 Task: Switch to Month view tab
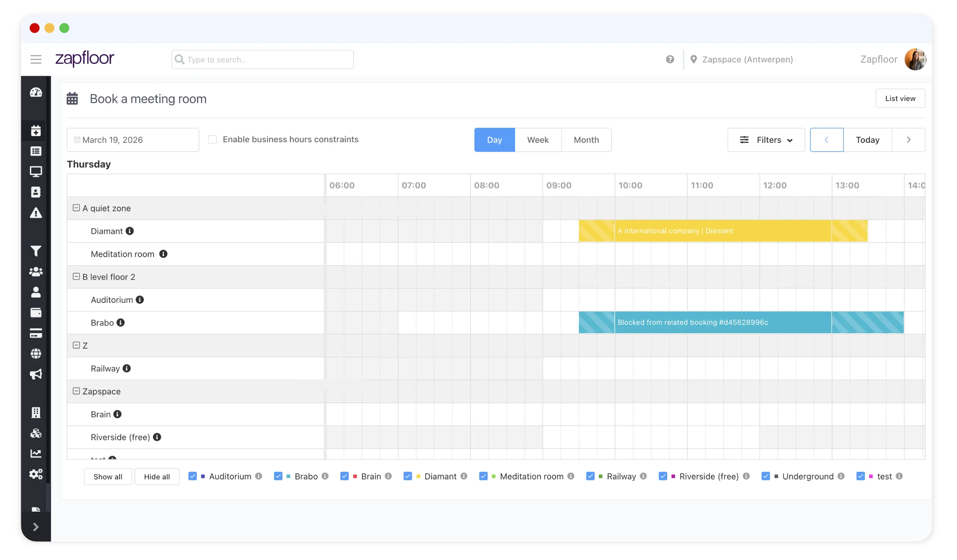coord(586,140)
